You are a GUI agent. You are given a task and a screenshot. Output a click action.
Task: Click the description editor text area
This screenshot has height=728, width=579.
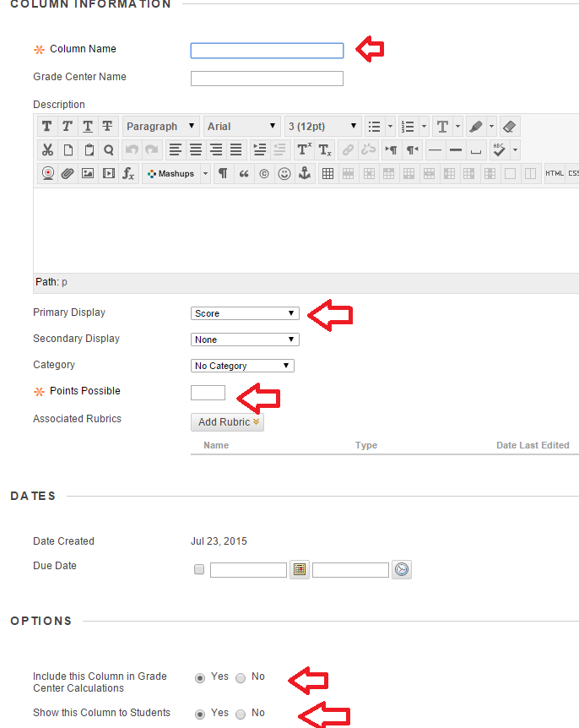click(306, 231)
